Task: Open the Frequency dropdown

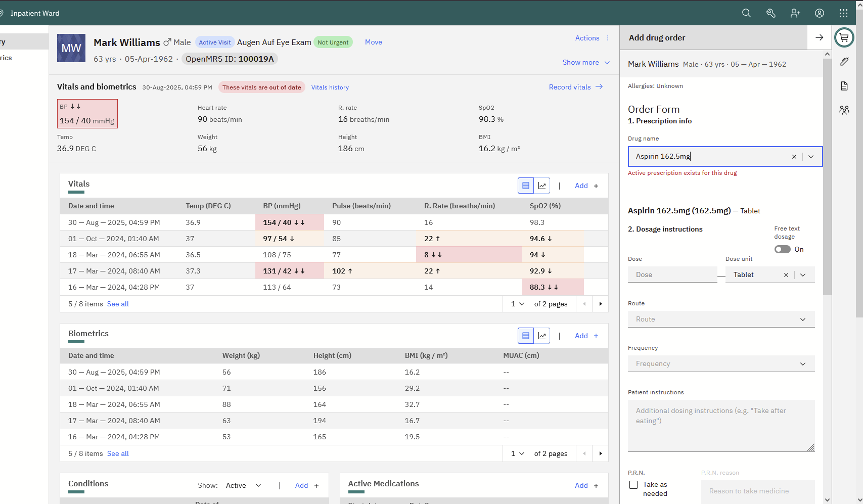Action: point(721,363)
